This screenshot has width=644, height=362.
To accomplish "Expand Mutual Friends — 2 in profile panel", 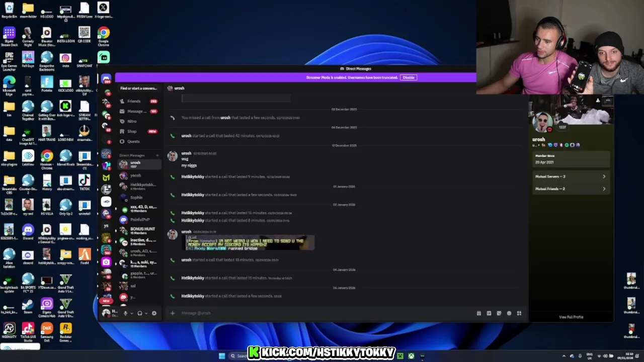I will click(571, 189).
